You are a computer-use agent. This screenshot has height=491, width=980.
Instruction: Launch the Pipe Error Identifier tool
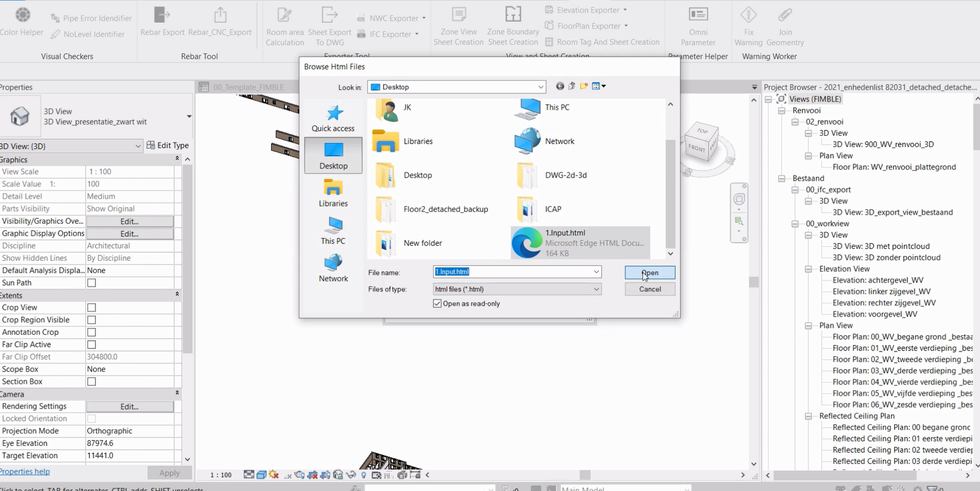pos(91,18)
